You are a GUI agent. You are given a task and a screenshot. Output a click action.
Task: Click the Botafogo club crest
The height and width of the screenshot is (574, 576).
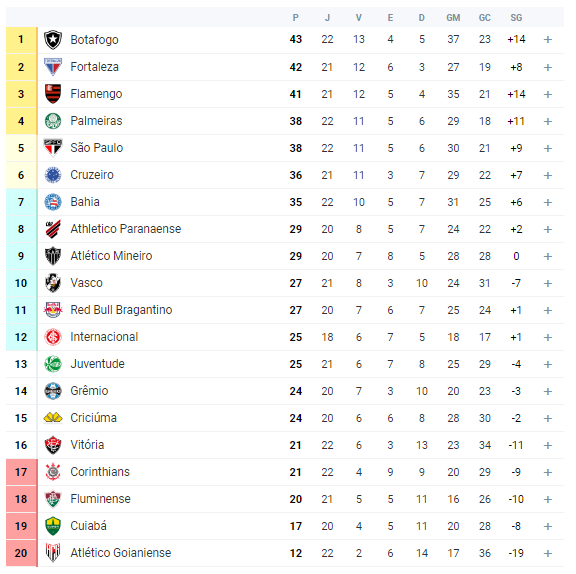tap(53, 40)
